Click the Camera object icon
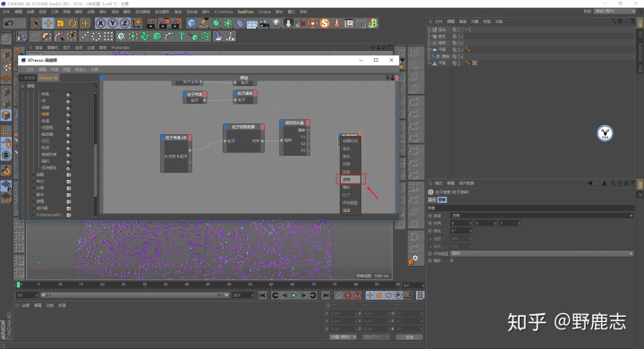This screenshot has height=349, width=644. tap(264, 23)
